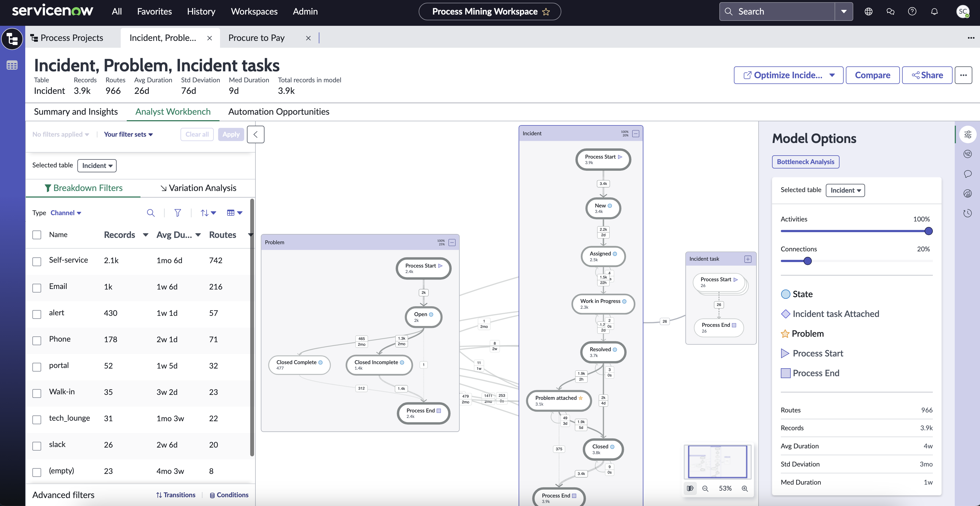Viewport: 980px width, 506px height.
Task: Open the second right rail icon below Model Options
Action: tap(968, 154)
